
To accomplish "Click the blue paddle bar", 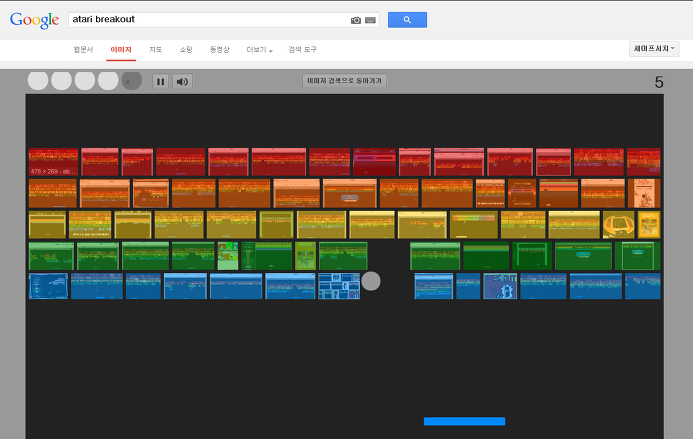I will [x=465, y=421].
